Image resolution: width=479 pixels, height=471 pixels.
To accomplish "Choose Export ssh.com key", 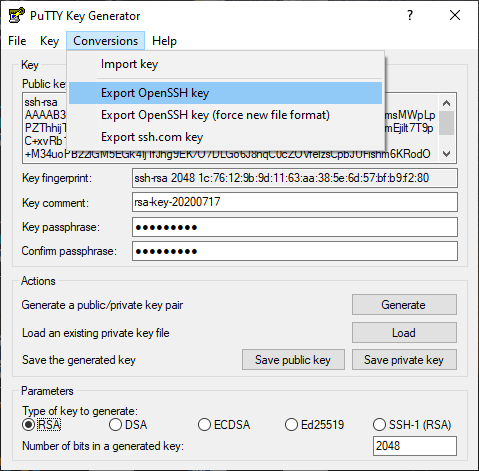I will click(225, 137).
